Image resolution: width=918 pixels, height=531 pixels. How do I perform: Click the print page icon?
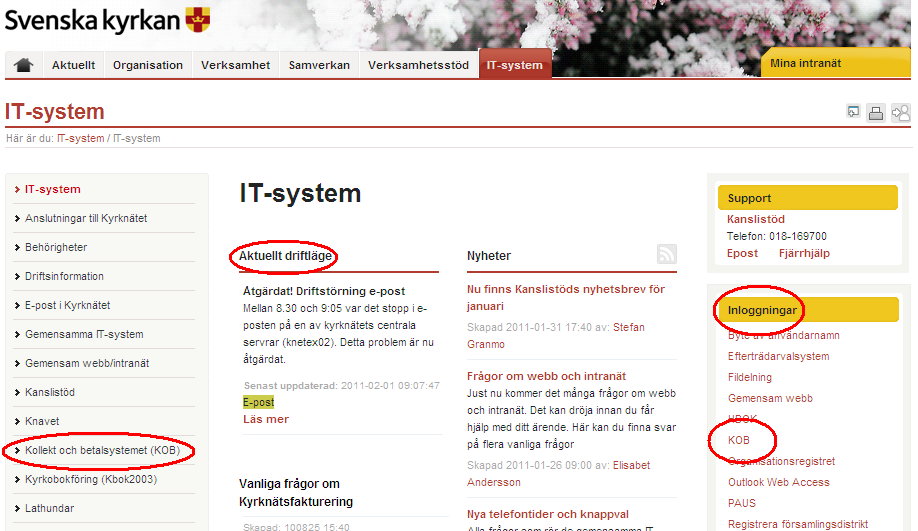[876, 113]
